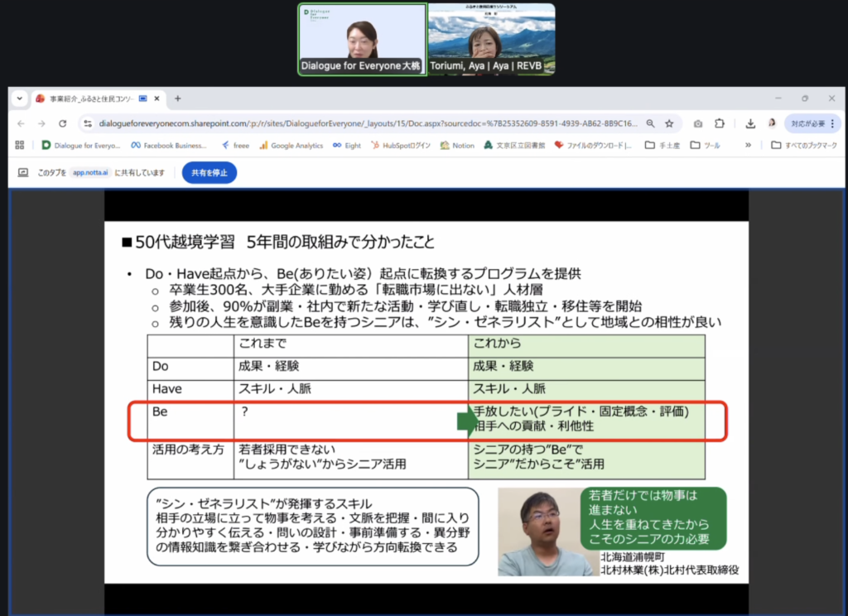Click the 共有を停止 button
The height and width of the screenshot is (616, 848).
(x=210, y=173)
